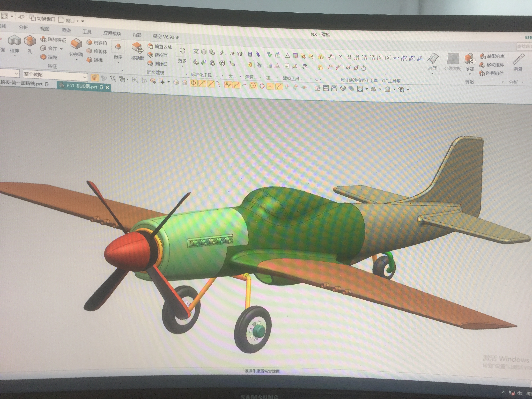Expand the 边倒圆 dropdown arrow
Viewport: 532px width, 399px height.
tap(76, 60)
